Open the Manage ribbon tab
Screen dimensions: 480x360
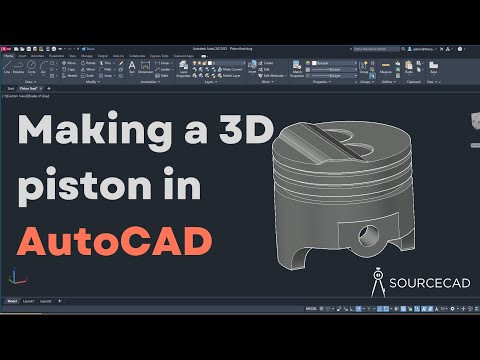click(x=87, y=56)
